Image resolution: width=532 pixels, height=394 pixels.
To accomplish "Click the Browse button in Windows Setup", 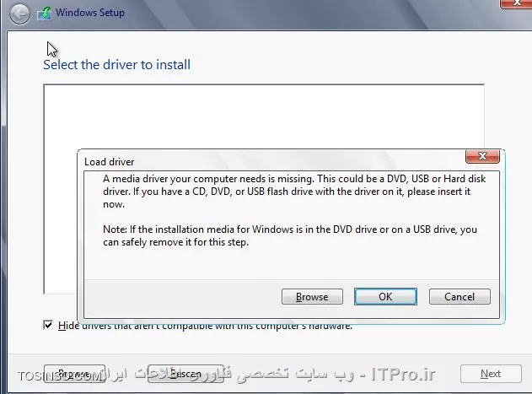I will pos(74,374).
